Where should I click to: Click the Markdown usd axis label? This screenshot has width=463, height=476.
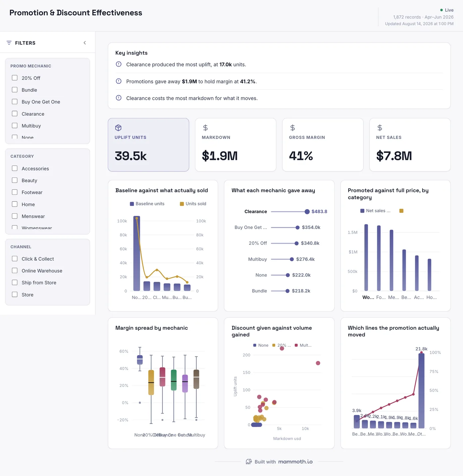click(287, 439)
